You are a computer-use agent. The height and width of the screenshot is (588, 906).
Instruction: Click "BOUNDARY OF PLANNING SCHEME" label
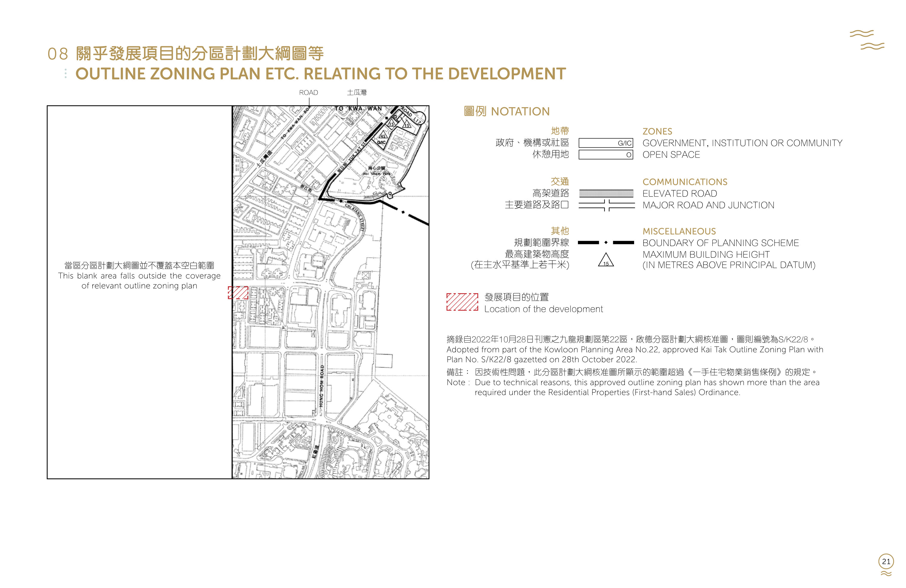coord(721,243)
